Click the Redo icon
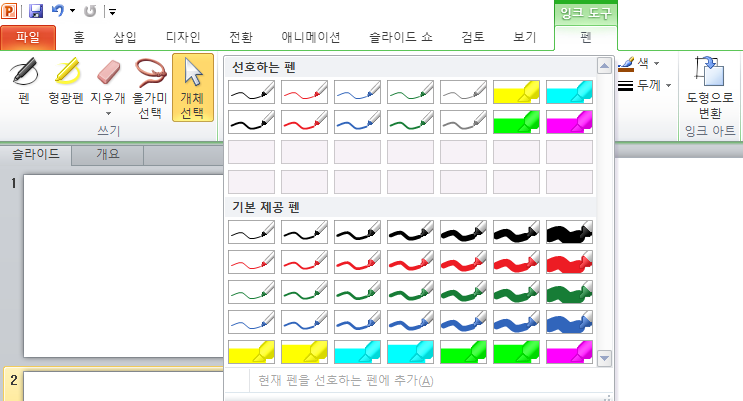The width and height of the screenshot is (743, 401). tap(90, 10)
